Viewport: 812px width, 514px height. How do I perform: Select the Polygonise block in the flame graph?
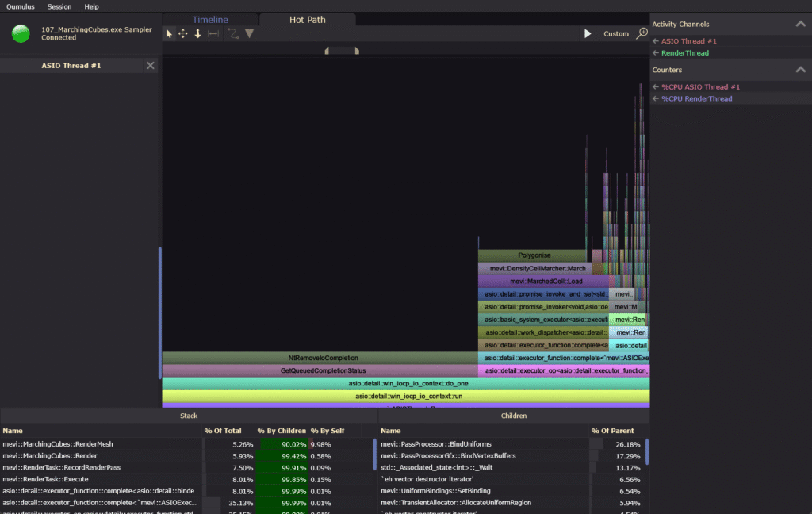(x=534, y=255)
